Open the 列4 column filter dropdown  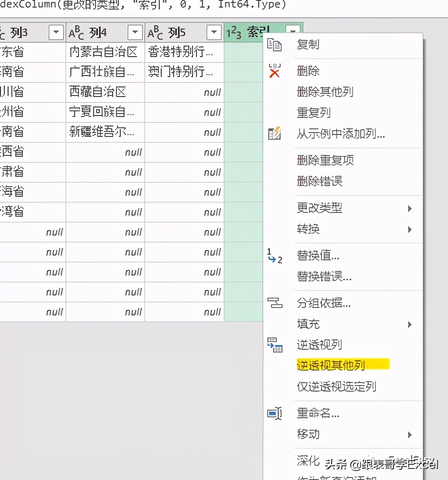tap(135, 32)
